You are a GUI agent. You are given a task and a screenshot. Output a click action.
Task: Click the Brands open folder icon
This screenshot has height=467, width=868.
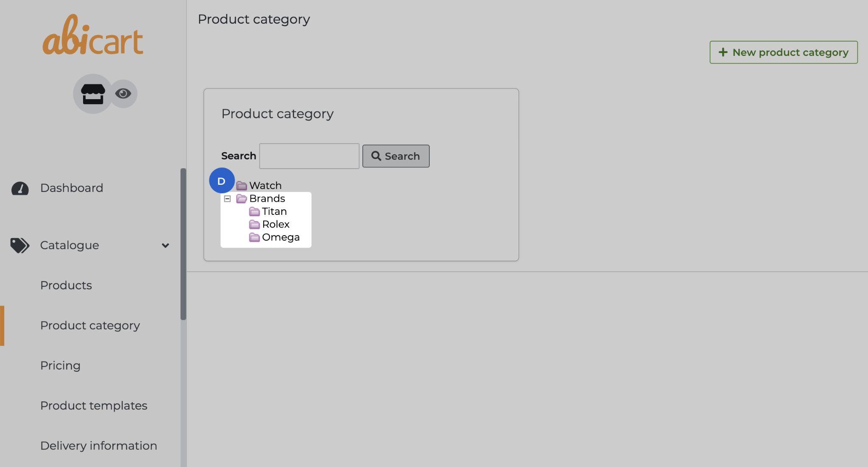point(242,198)
